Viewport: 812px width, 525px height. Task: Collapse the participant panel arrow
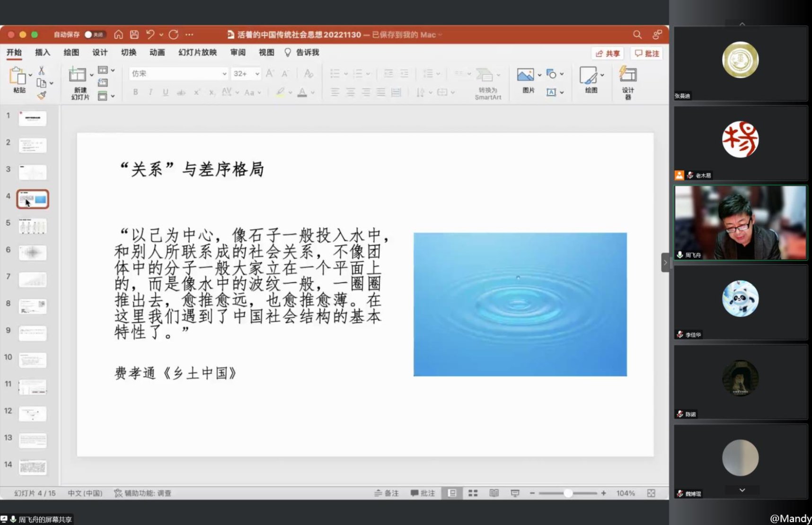click(x=665, y=262)
